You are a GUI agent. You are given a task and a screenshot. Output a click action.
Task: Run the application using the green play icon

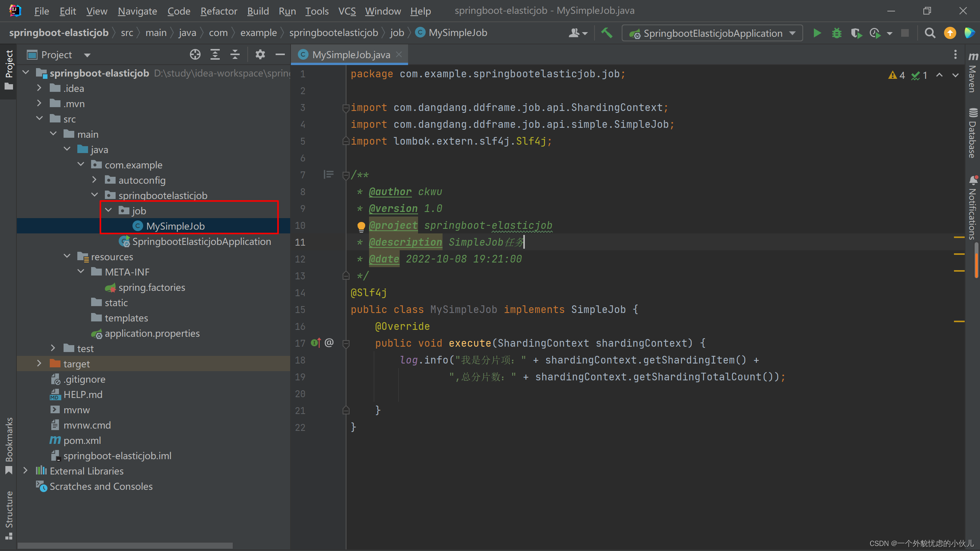coord(817,33)
